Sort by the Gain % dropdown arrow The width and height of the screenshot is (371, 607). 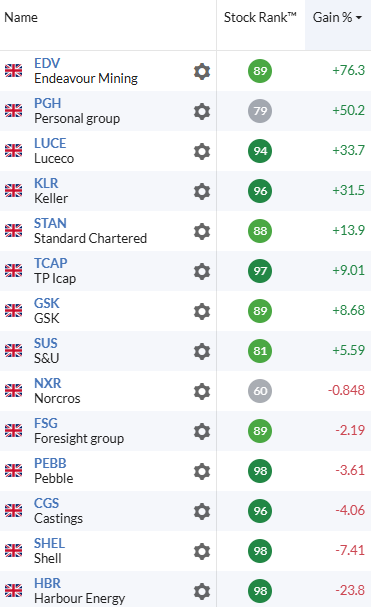pyautogui.click(x=359, y=17)
